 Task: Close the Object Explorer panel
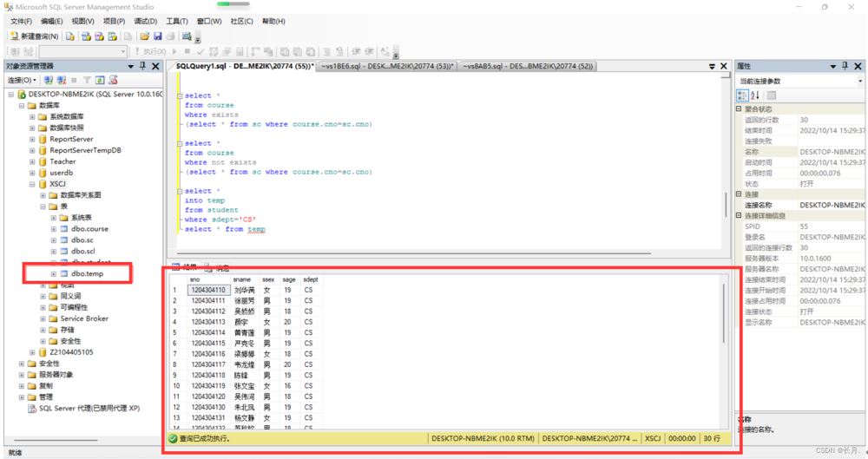pos(155,66)
